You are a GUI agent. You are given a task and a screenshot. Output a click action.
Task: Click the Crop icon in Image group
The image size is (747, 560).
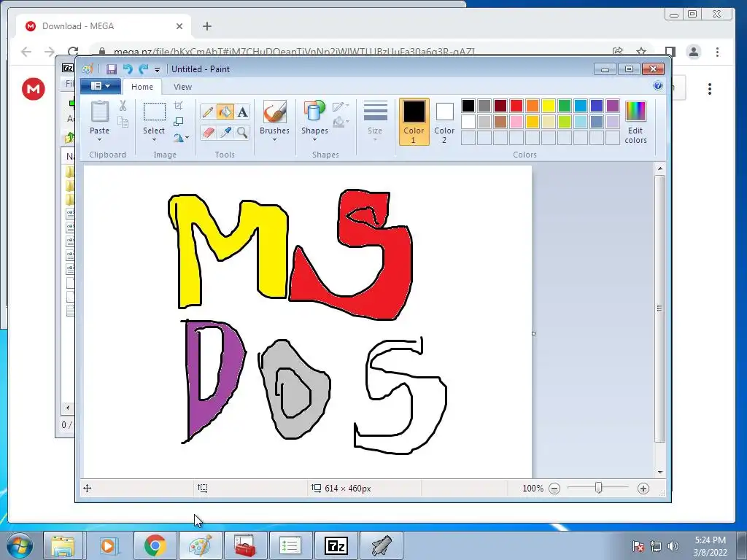178,105
